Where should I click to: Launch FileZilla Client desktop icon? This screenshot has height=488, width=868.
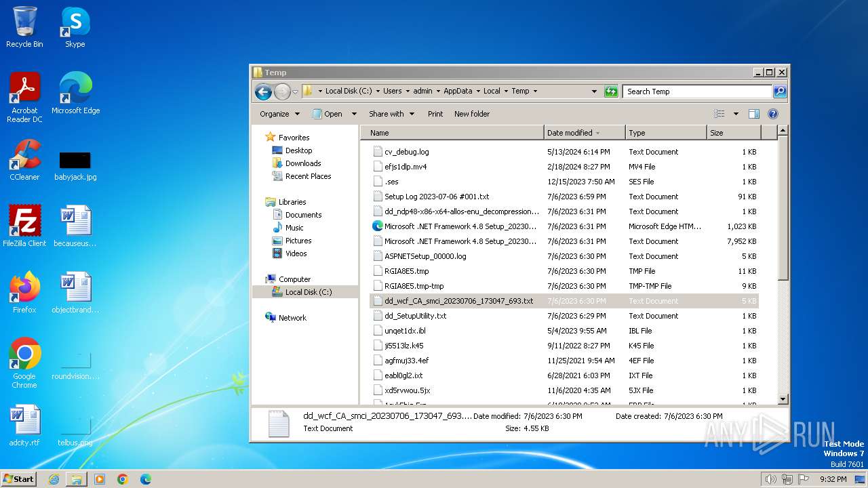(x=24, y=226)
